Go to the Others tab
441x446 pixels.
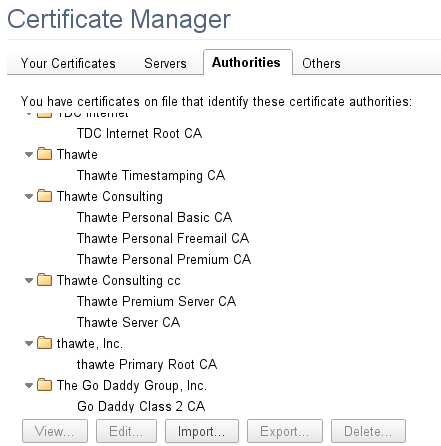(321, 63)
